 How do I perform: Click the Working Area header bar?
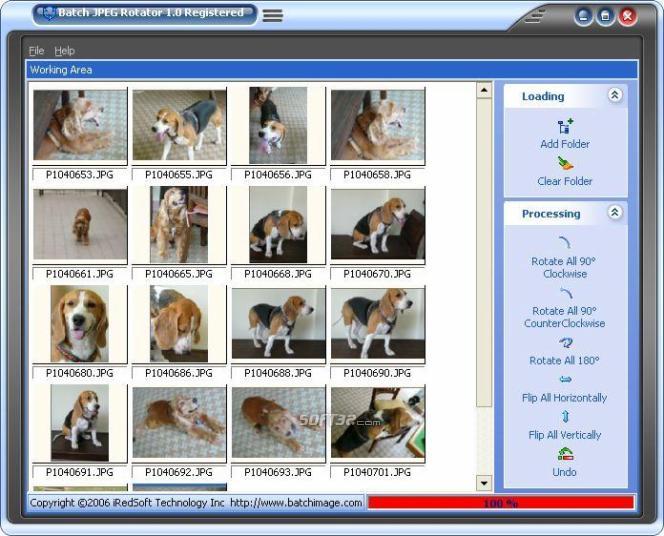pos(332,70)
